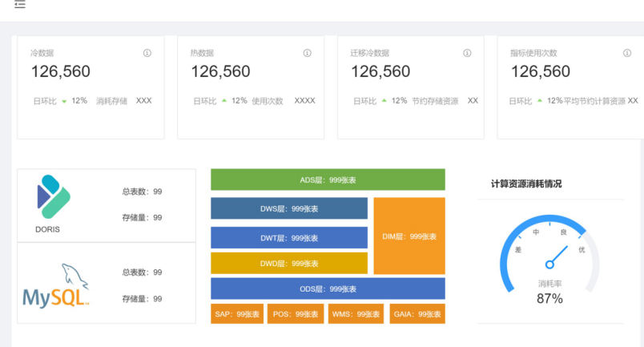
Task: Click the 指标使用次数 card title
Action: (533, 53)
